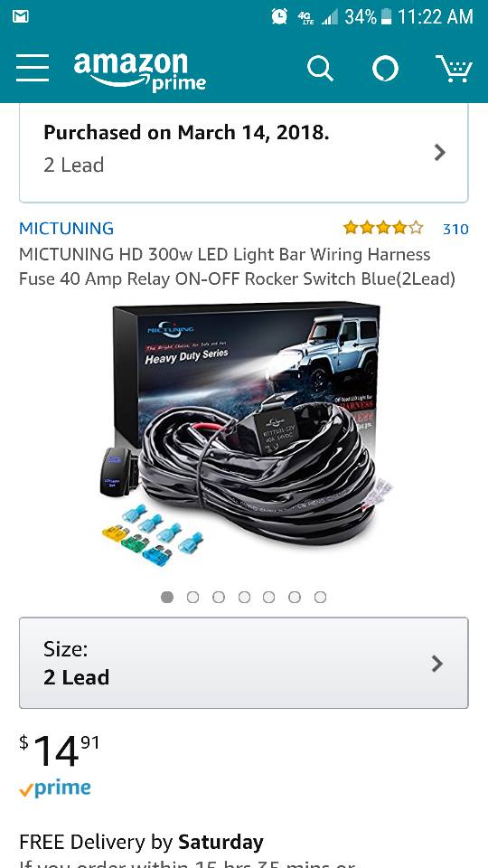View the 310 customer reviews count

click(x=455, y=229)
